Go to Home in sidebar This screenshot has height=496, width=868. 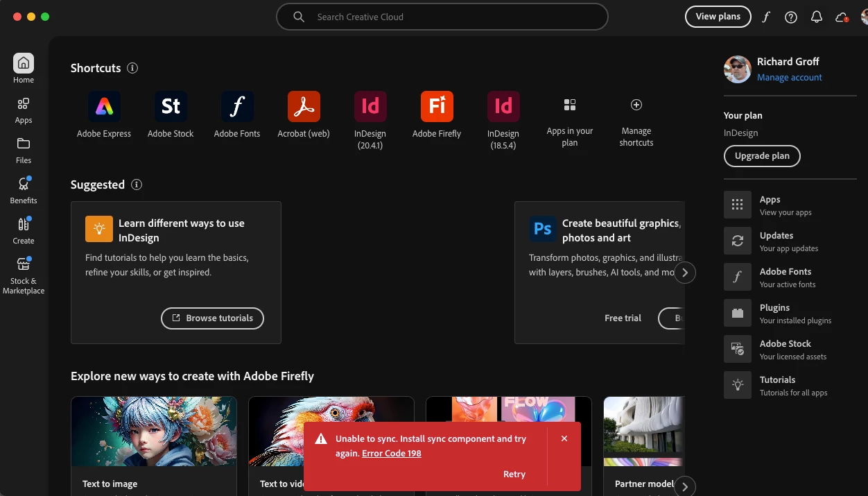tap(24, 69)
